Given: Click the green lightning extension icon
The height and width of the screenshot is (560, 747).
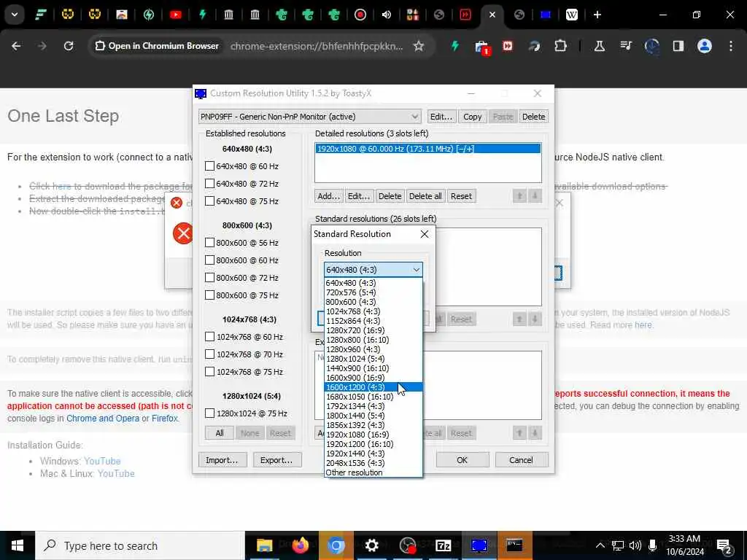Looking at the screenshot, I should [455, 46].
